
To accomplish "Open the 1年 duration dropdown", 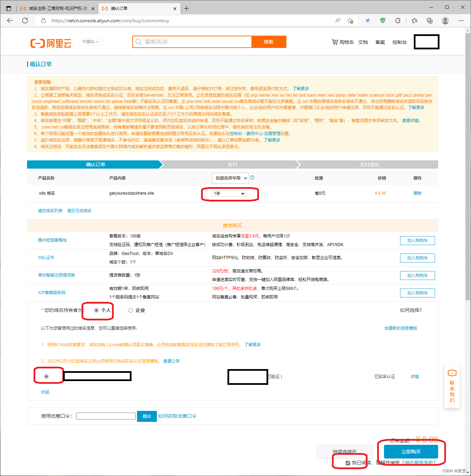I will [x=229, y=194].
